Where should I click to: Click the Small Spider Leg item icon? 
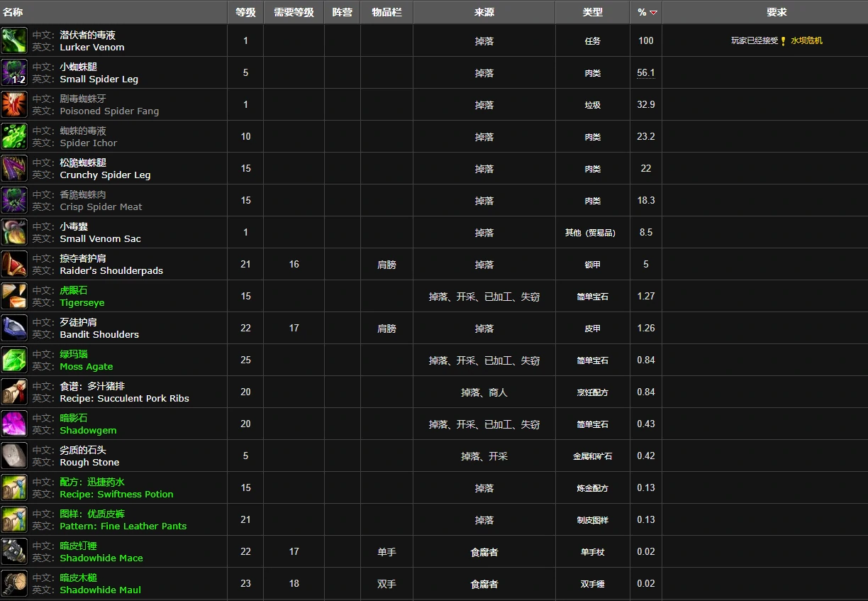[x=14, y=72]
